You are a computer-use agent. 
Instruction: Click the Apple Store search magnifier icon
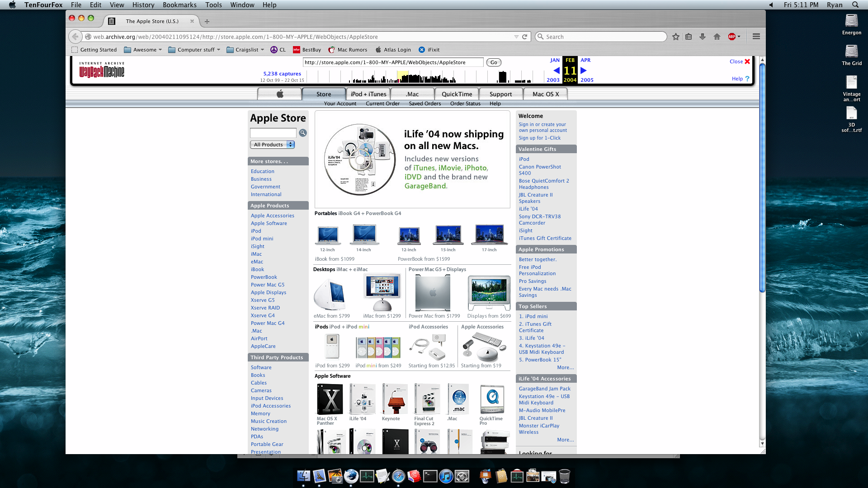302,133
